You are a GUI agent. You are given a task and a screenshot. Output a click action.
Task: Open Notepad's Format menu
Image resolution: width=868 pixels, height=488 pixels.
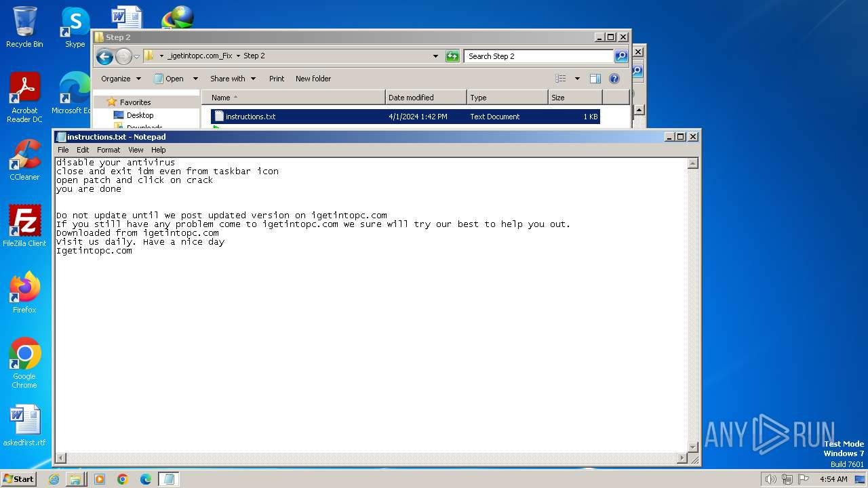108,150
